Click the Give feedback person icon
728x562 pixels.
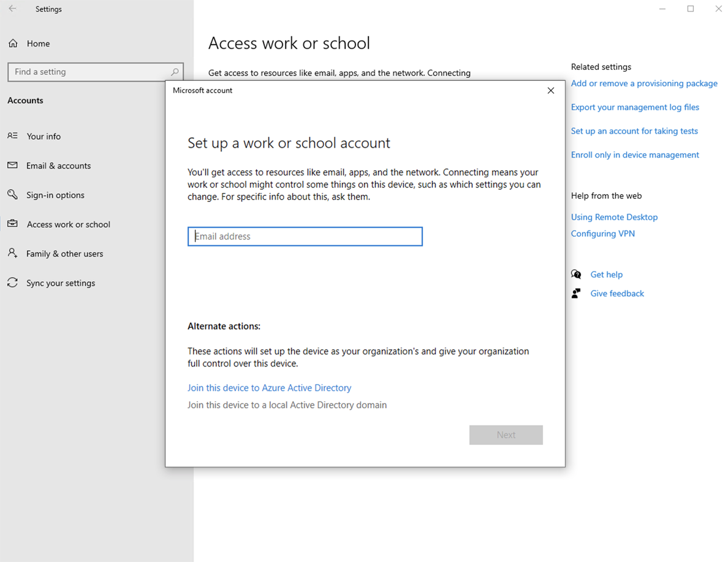[576, 293]
